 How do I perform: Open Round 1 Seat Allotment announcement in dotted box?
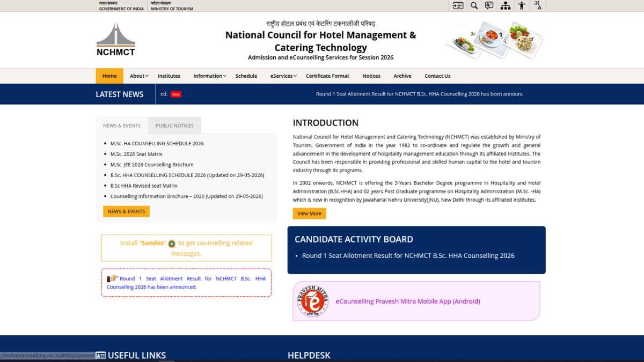point(186,283)
